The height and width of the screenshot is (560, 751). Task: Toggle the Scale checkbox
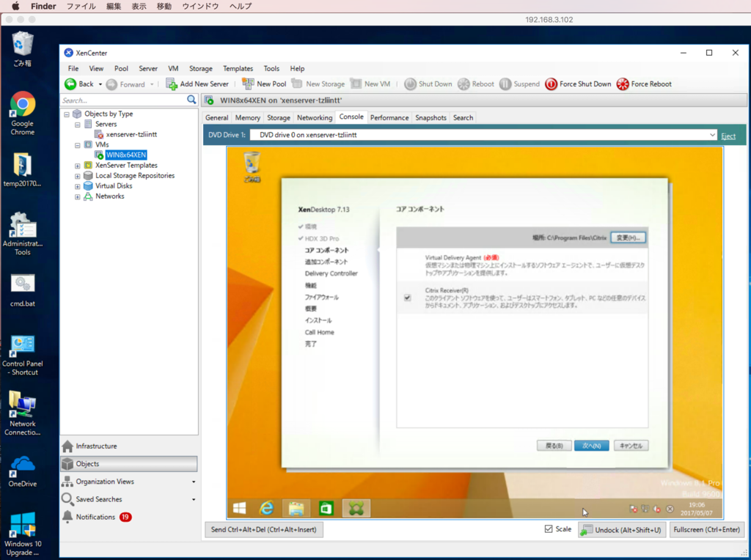(x=549, y=529)
